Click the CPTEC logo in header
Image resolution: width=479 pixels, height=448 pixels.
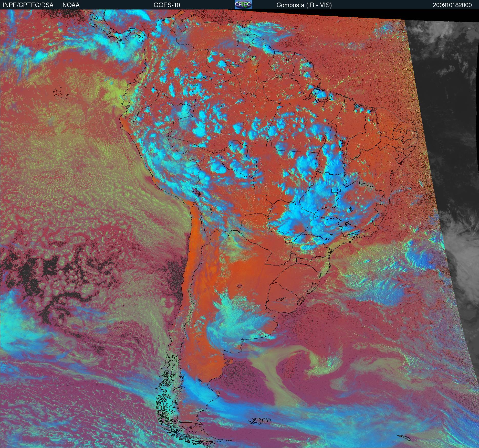[x=243, y=5]
